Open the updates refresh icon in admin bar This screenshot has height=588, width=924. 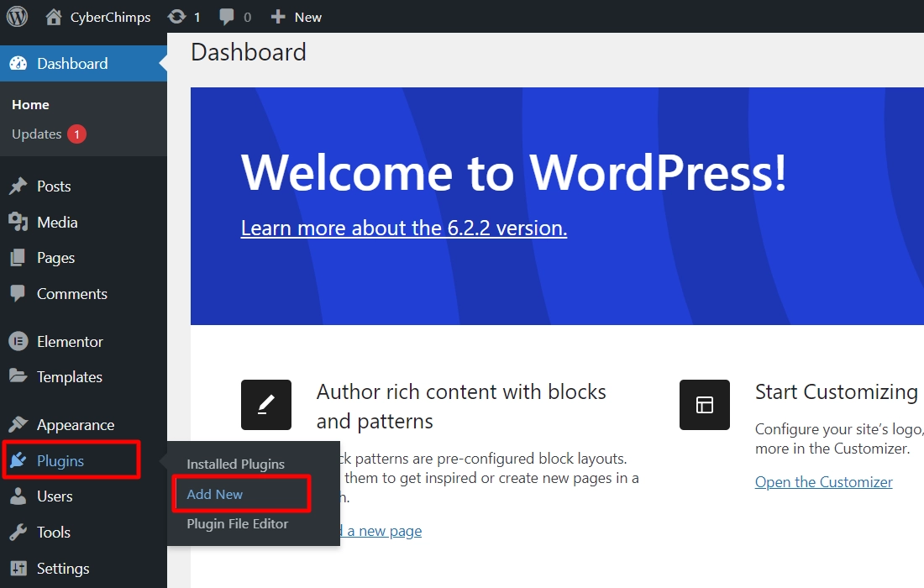point(176,17)
